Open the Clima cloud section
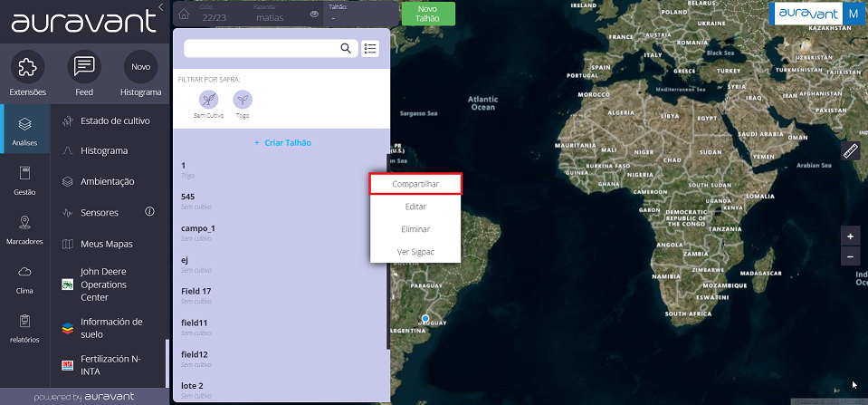Screen dimensions: 868x405 click(x=25, y=279)
